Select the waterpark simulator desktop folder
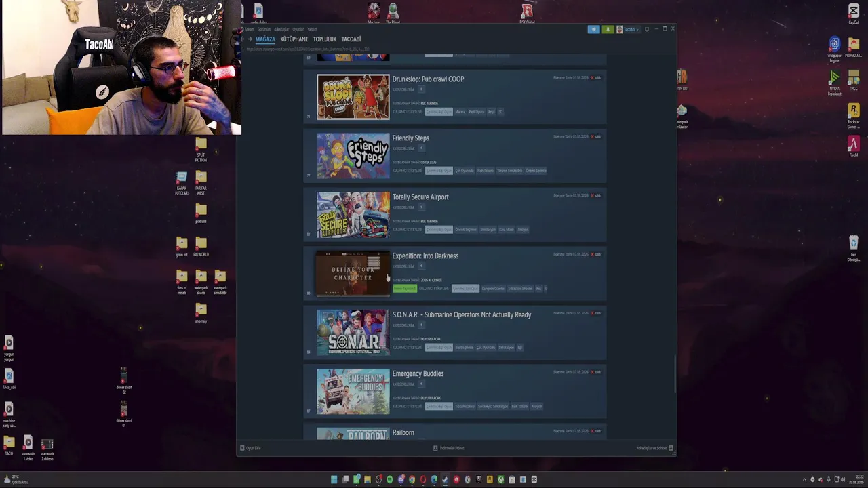 220,282
